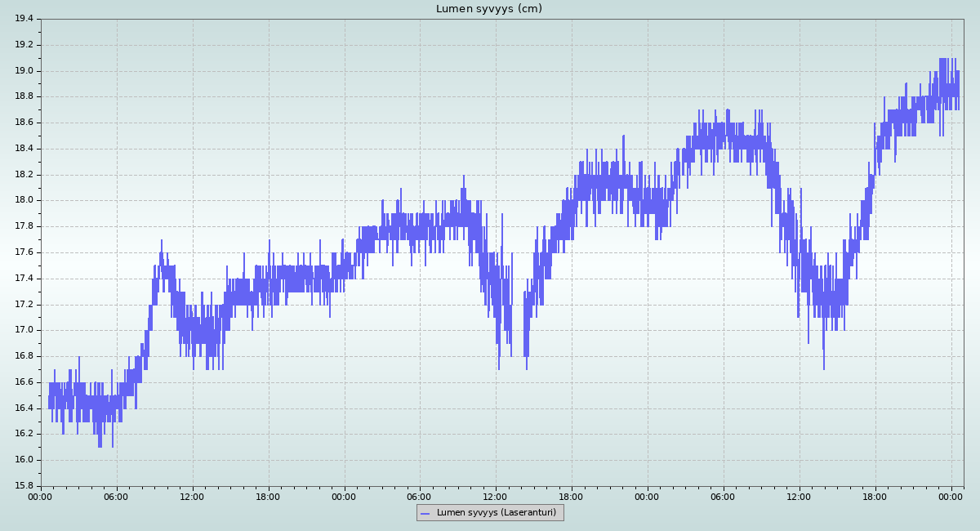Click the leftmost 00:00 time label
This screenshot has height=531, width=980.
tap(41, 496)
